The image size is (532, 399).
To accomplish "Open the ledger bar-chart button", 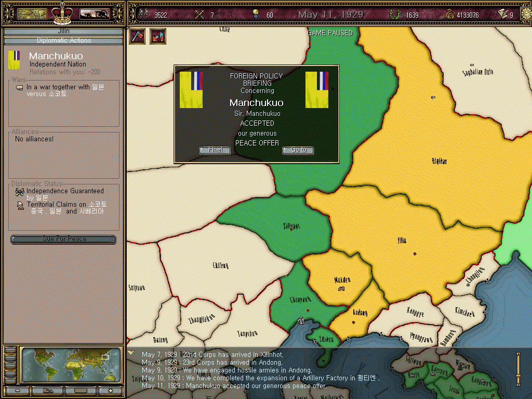I will [47, 391].
